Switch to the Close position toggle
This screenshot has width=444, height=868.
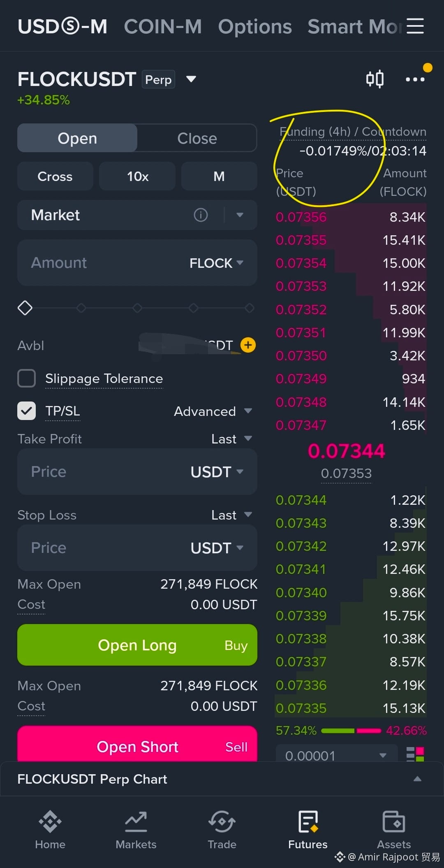pos(197,138)
